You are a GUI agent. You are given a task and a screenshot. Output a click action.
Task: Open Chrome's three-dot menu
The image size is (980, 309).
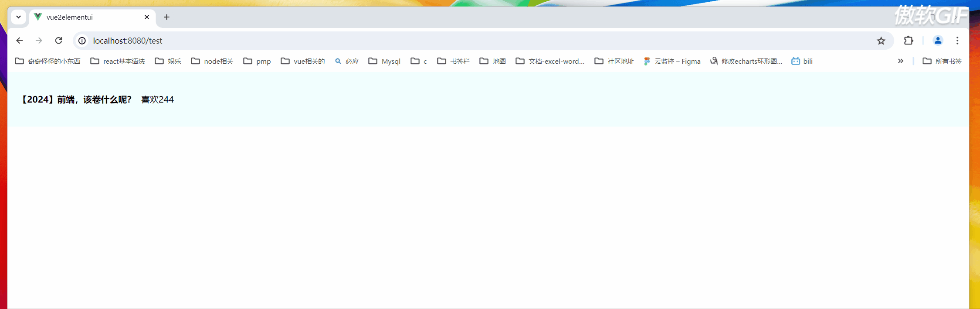click(957, 41)
